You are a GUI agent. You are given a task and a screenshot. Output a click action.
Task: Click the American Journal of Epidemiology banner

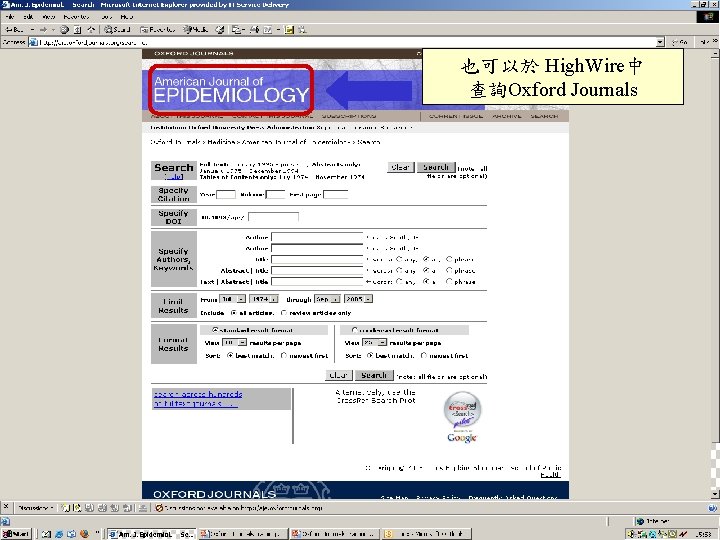[x=231, y=90]
